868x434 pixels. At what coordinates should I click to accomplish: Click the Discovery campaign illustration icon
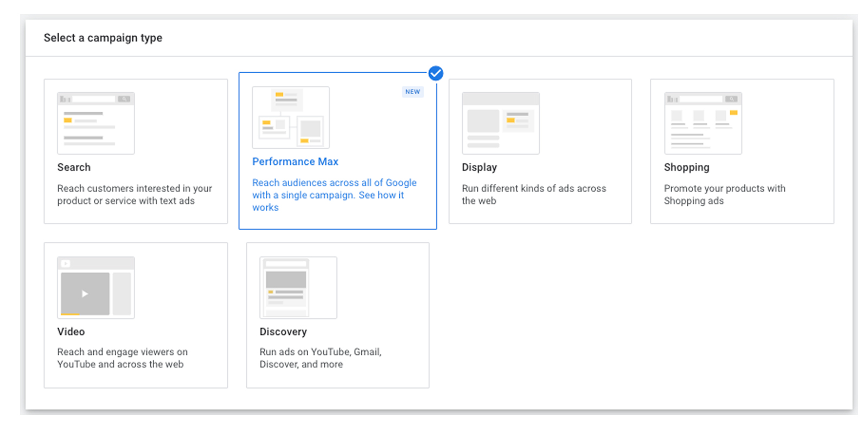pyautogui.click(x=298, y=288)
